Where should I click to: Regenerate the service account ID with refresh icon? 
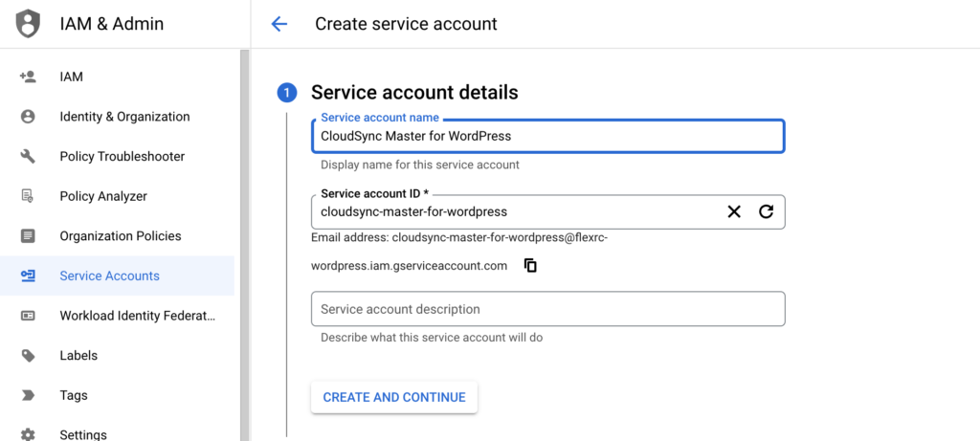(x=766, y=211)
